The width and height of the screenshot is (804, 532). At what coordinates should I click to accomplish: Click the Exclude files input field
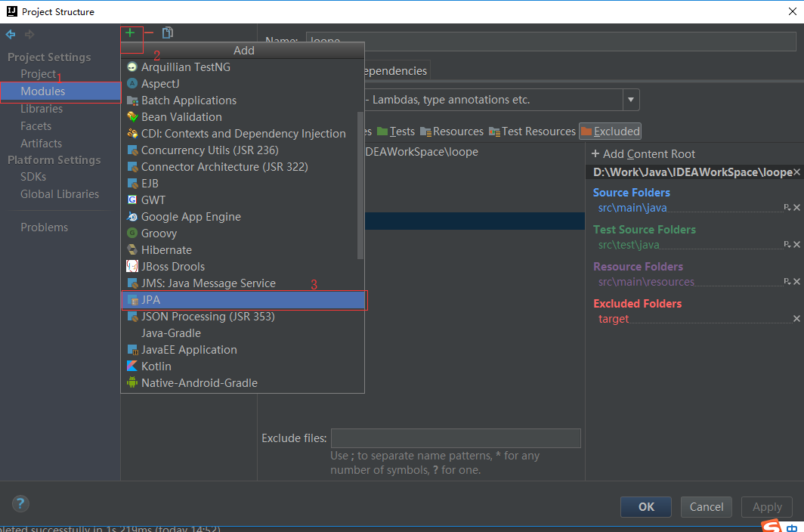[x=456, y=438]
